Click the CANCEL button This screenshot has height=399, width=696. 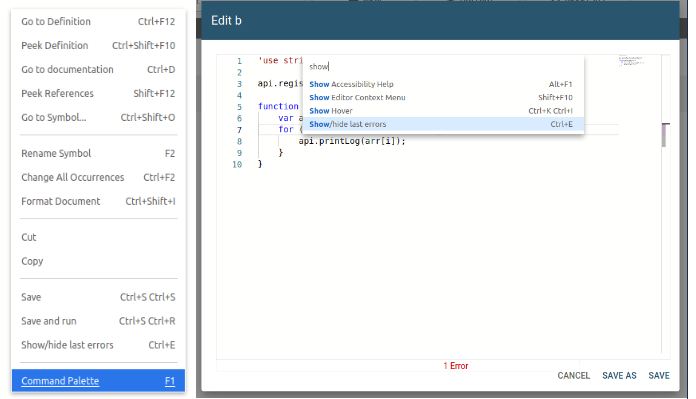(573, 375)
